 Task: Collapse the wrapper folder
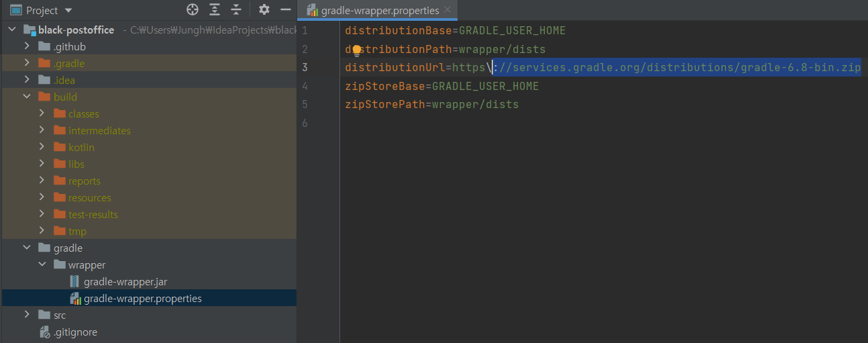(x=42, y=264)
